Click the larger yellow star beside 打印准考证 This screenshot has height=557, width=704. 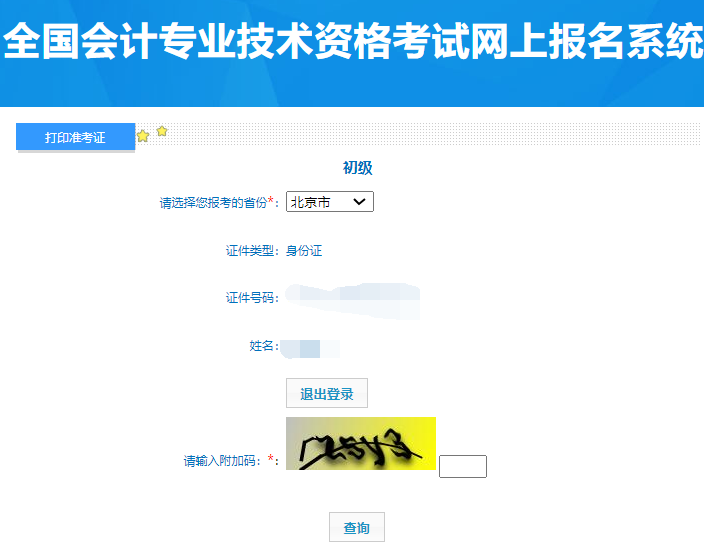click(143, 136)
